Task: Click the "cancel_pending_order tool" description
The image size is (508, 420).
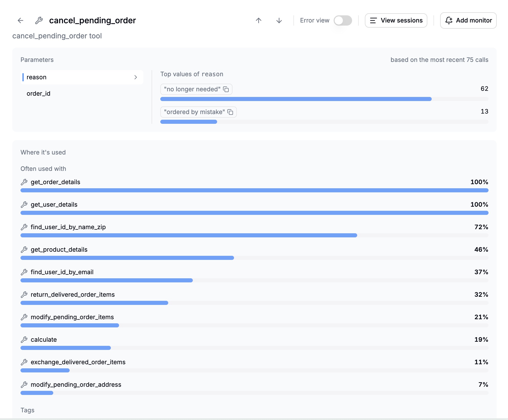Action: [x=57, y=36]
